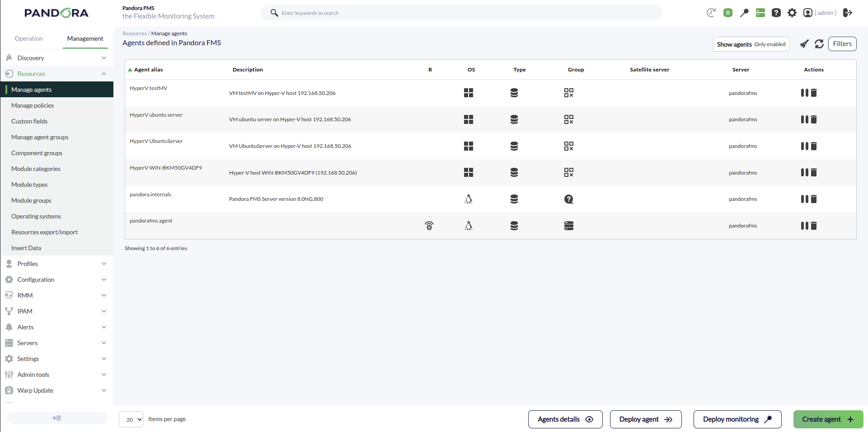Image resolution: width=868 pixels, height=432 pixels.
Task: Disable the HyperV testMV agent
Action: coord(804,93)
